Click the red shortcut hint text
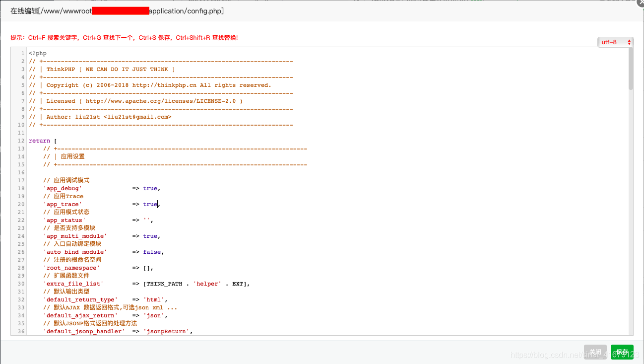 [124, 38]
